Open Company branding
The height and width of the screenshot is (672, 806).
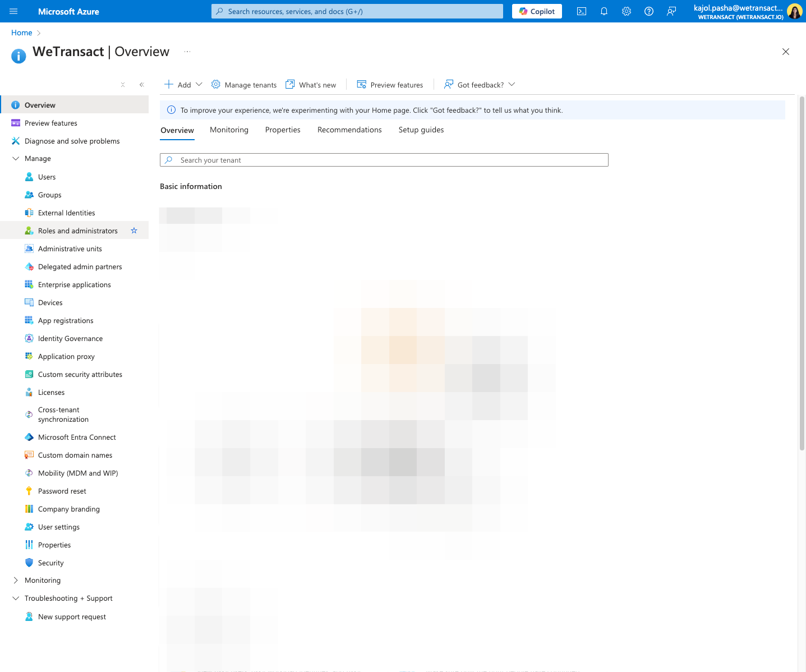[x=69, y=509]
